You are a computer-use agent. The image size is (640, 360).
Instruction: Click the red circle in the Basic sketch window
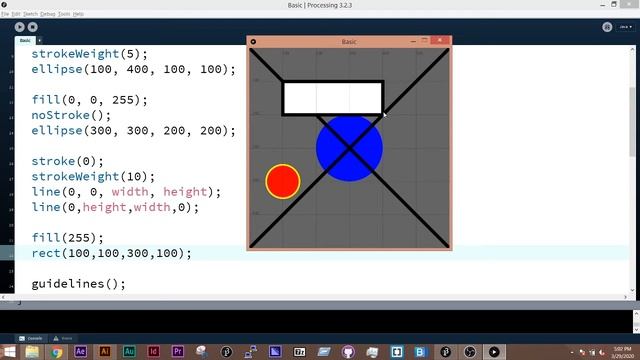coord(283,182)
